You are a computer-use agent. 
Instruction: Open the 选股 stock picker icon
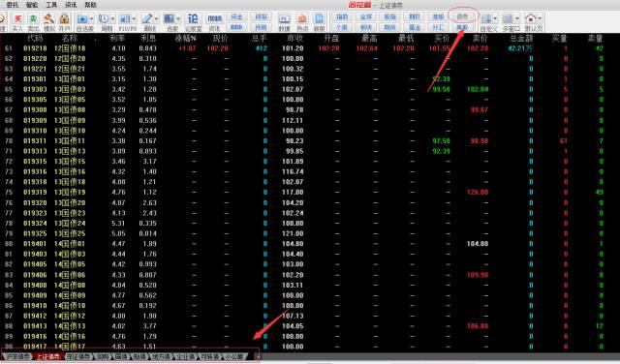tap(169, 19)
